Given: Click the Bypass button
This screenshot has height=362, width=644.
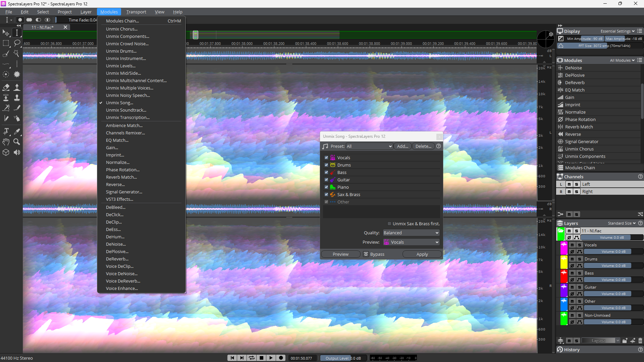Looking at the screenshot, I should [x=374, y=254].
